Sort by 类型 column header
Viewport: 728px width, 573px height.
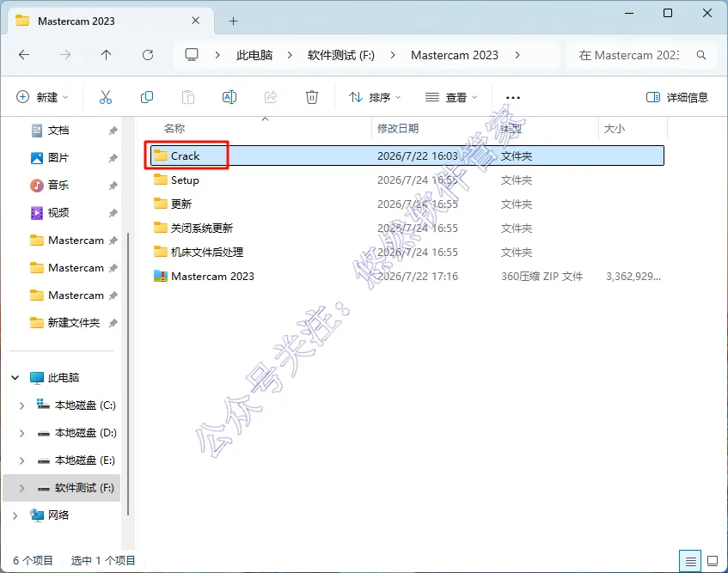[x=511, y=129]
